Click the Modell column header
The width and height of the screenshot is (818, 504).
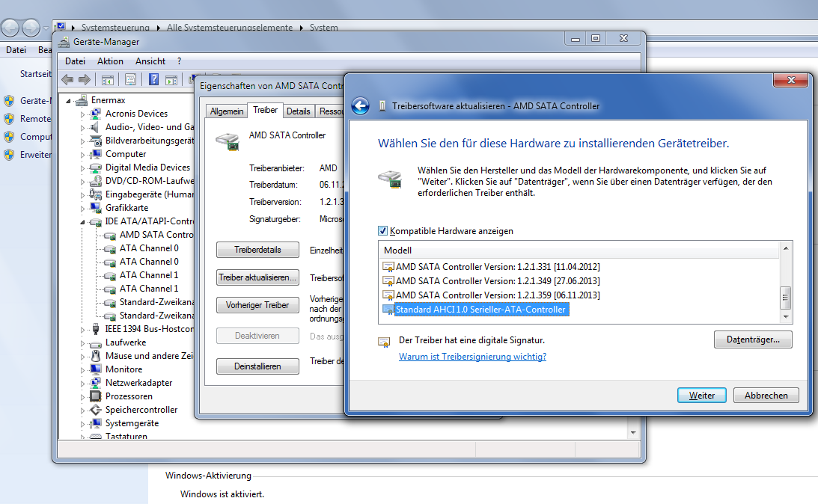579,251
